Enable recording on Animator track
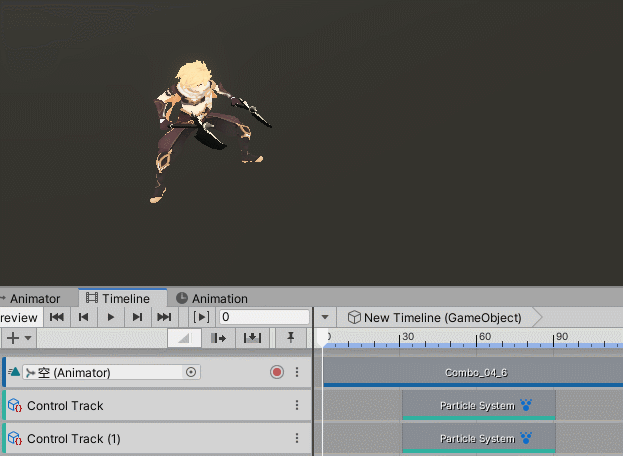Image resolution: width=623 pixels, height=456 pixels. point(277,372)
